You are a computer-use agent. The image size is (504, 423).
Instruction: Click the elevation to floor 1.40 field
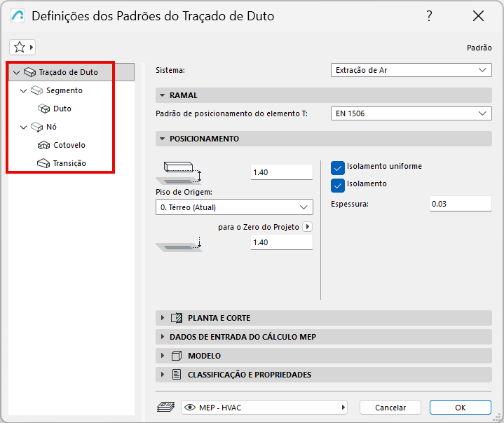pos(282,172)
